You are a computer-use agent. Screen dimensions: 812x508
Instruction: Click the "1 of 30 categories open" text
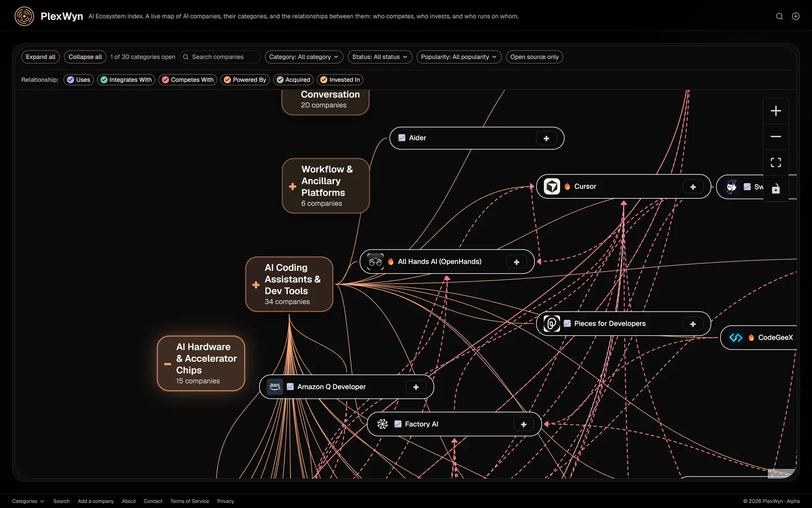(143, 57)
